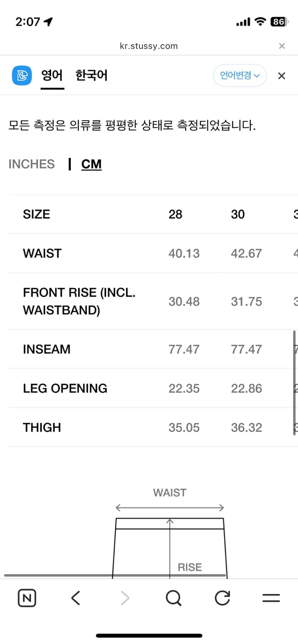Screen dimensions: 298x644
Task: Tap the Naver home N icon
Action: 27,598
